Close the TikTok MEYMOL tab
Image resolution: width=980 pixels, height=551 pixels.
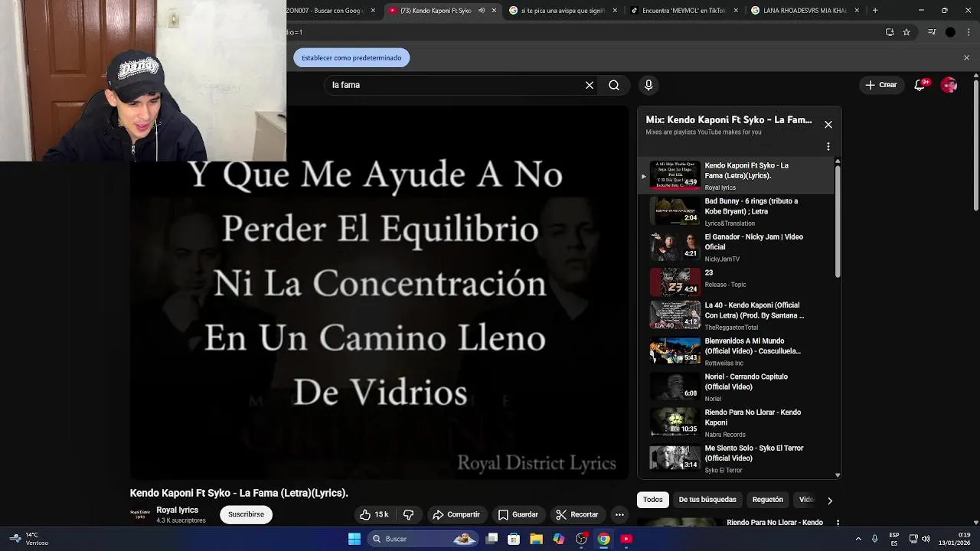(x=736, y=11)
